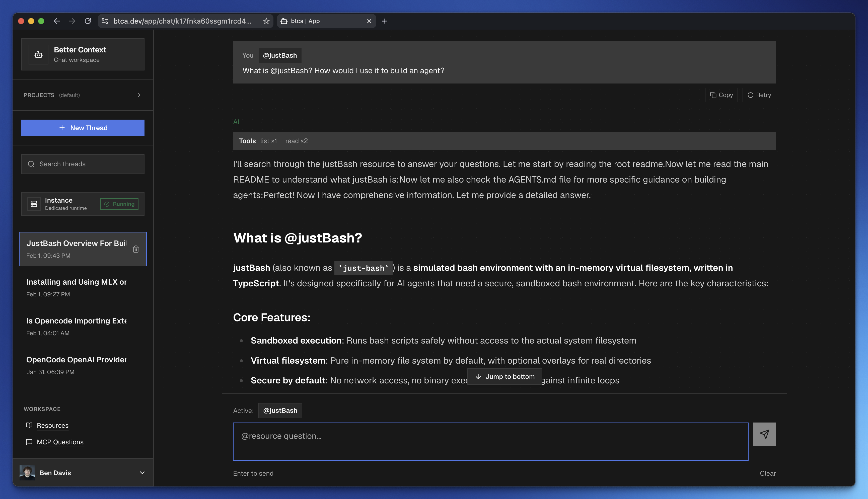The image size is (868, 499).
Task: Delete the JustBash Overview thread
Action: click(136, 249)
